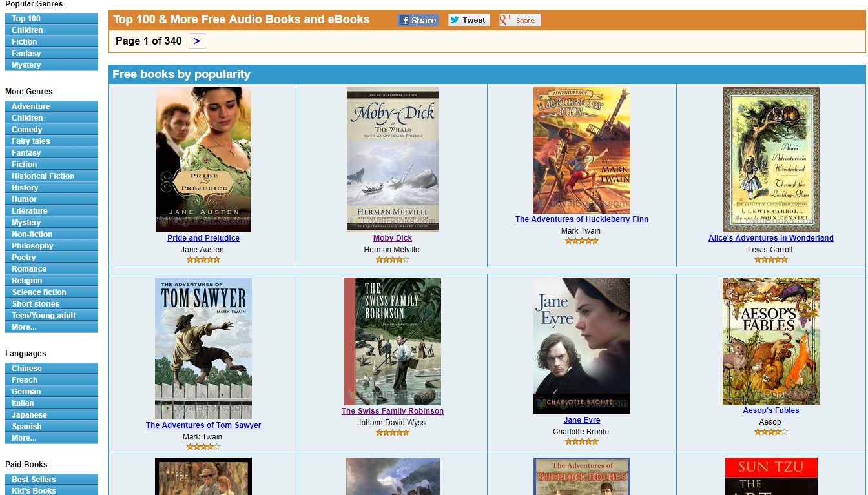Image resolution: width=868 pixels, height=495 pixels.
Task: Open Top 100 popular genre
Action: 52,19
